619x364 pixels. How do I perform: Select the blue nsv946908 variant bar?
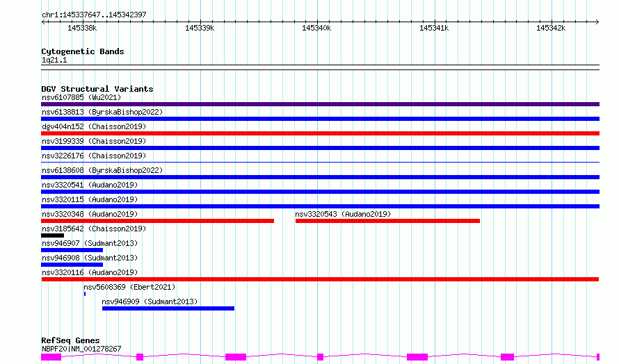tap(72, 265)
